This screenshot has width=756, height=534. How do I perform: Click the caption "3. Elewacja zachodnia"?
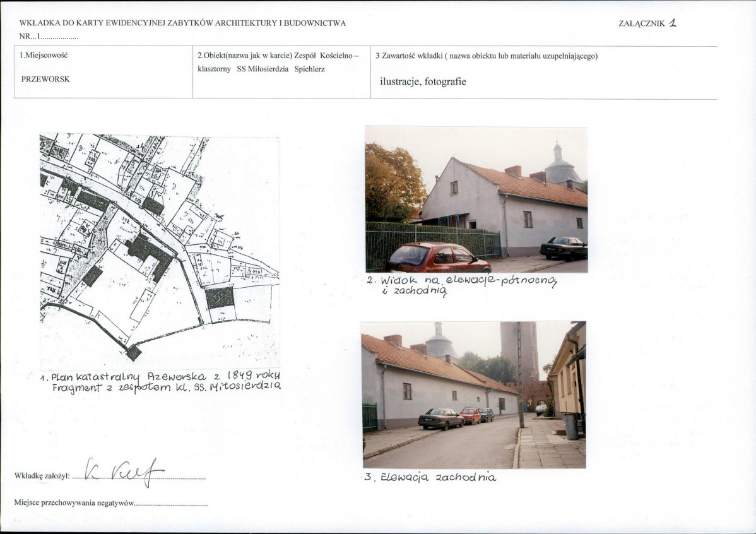click(x=430, y=478)
